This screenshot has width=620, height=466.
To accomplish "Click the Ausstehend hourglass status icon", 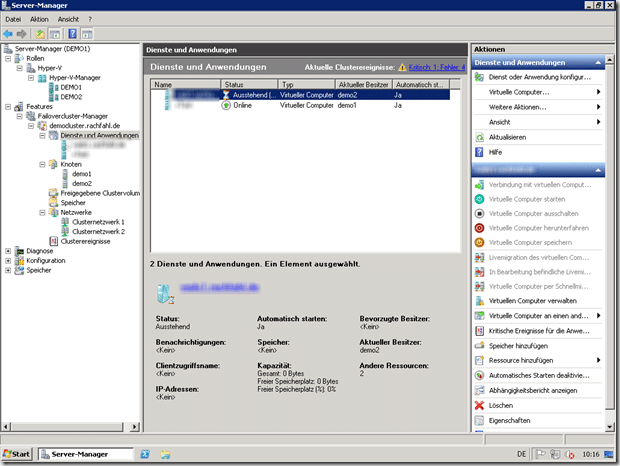I will click(226, 95).
